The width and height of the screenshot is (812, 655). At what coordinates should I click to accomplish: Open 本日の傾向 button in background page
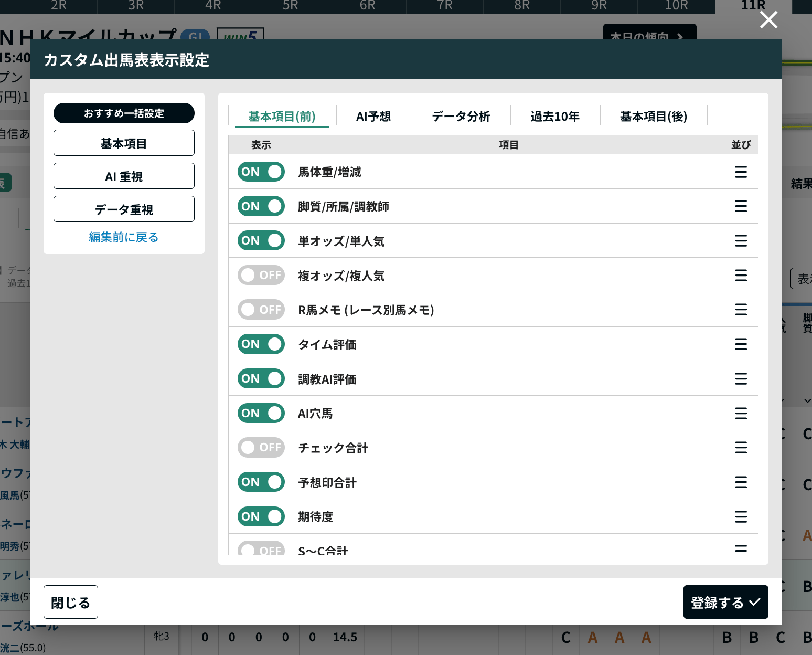tap(649, 33)
